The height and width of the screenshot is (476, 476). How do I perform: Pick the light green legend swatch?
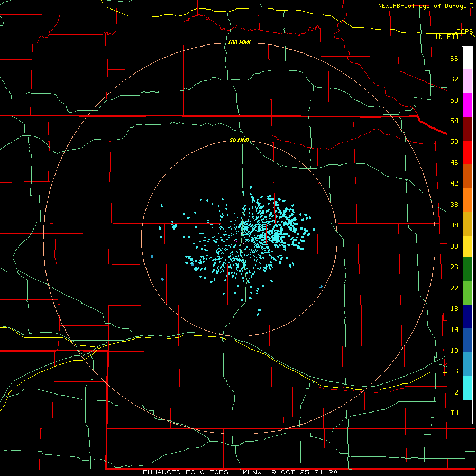pyautogui.click(x=467, y=293)
